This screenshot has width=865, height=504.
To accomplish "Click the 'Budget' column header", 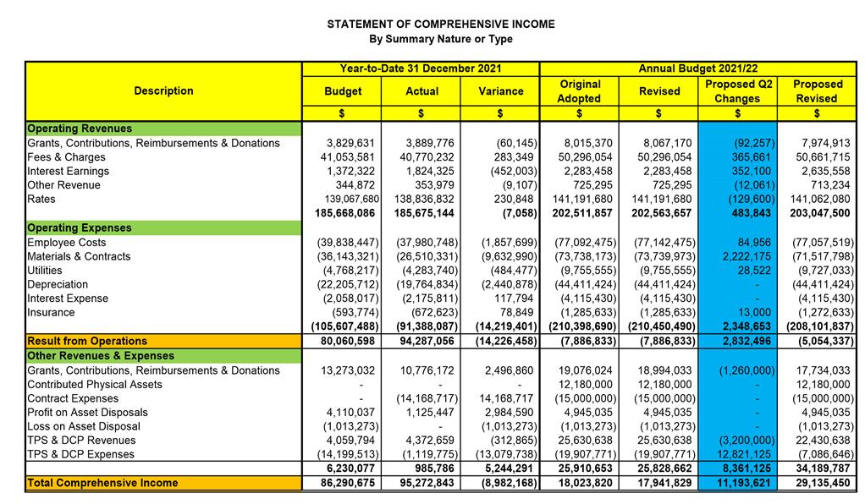I will click(343, 91).
